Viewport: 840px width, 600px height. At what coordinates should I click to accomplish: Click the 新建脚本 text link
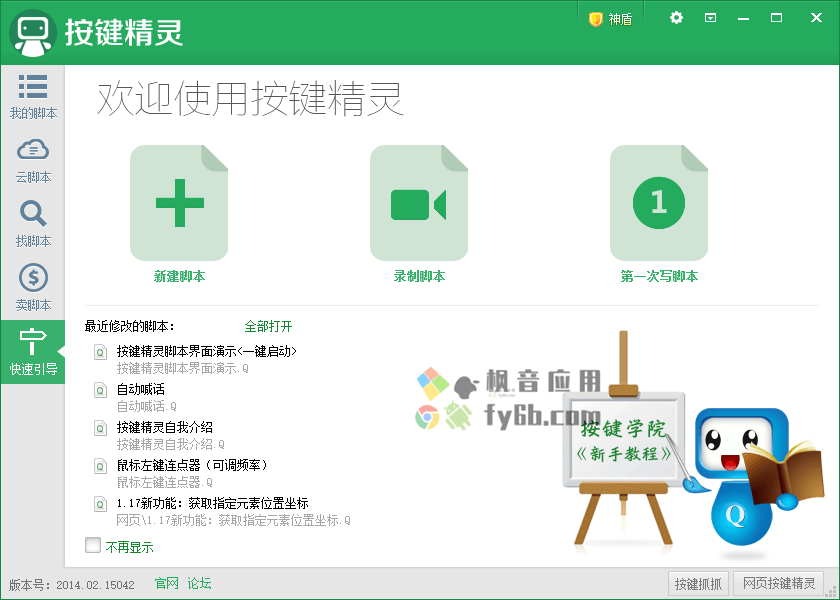pos(179,276)
